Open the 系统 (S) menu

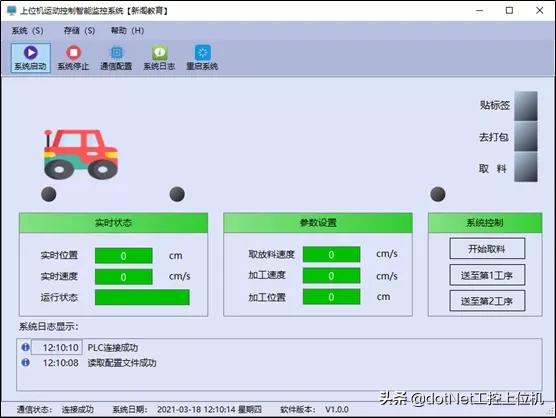[27, 31]
